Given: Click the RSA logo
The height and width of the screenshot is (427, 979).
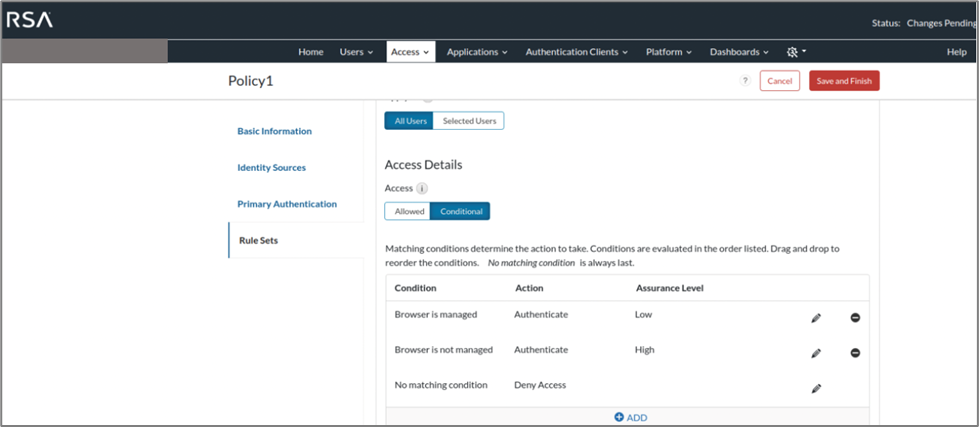Looking at the screenshot, I should 33,21.
